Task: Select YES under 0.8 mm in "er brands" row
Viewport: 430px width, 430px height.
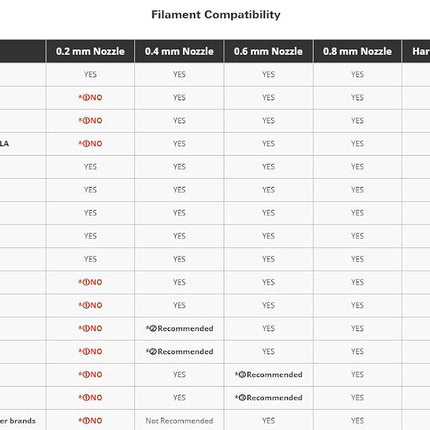Action: [x=357, y=421]
